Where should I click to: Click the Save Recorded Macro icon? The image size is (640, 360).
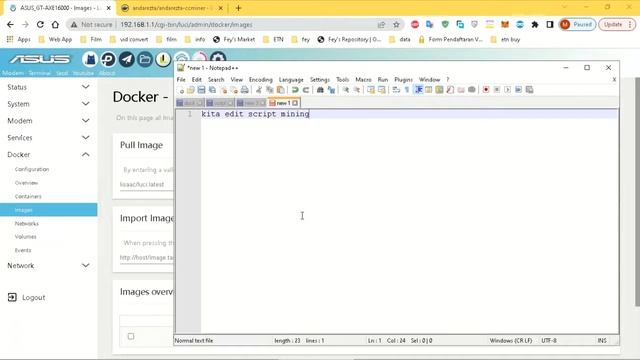(529, 90)
